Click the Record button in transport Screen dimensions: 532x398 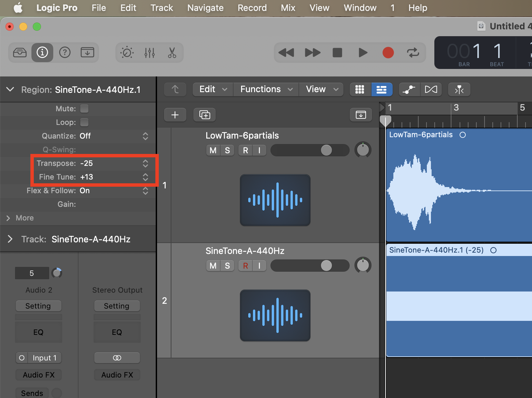coord(388,53)
